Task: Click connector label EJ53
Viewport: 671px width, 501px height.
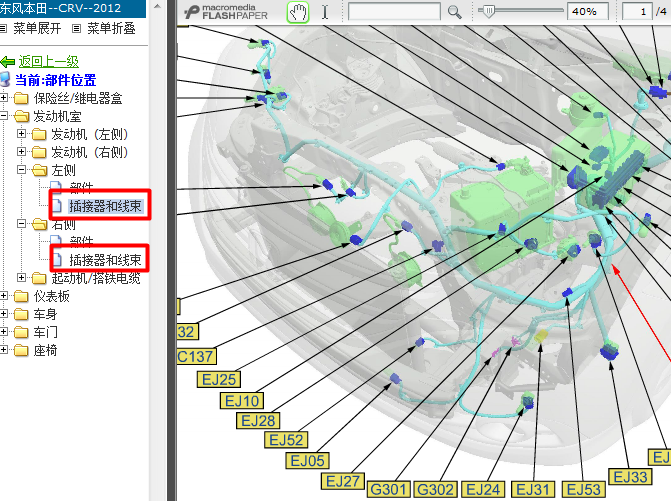Action: pyautogui.click(x=584, y=489)
